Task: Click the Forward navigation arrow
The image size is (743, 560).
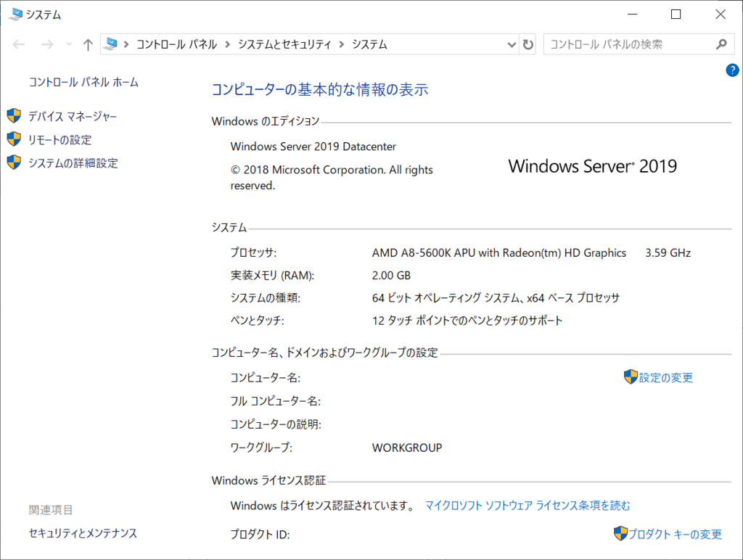Action: [x=47, y=44]
